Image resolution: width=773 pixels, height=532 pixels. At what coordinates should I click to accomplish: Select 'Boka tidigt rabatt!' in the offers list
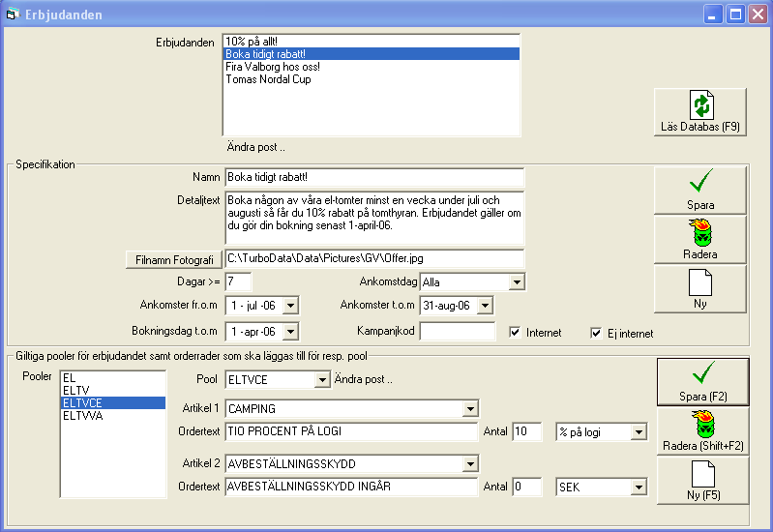(372, 54)
